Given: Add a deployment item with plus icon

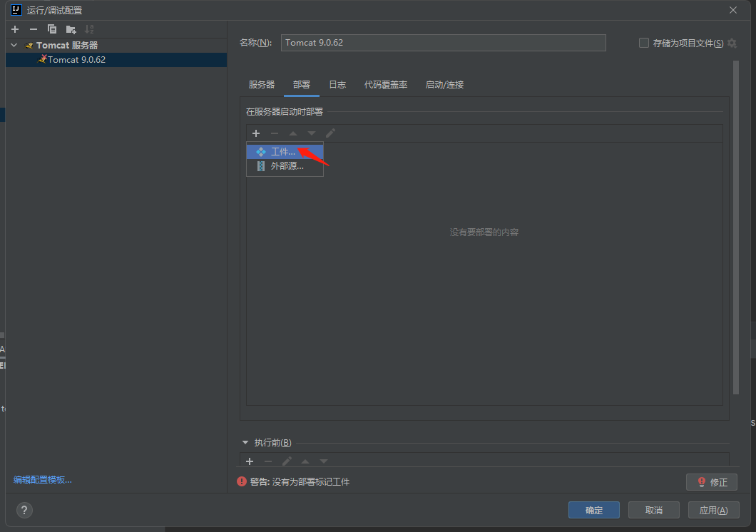Looking at the screenshot, I should pos(256,133).
